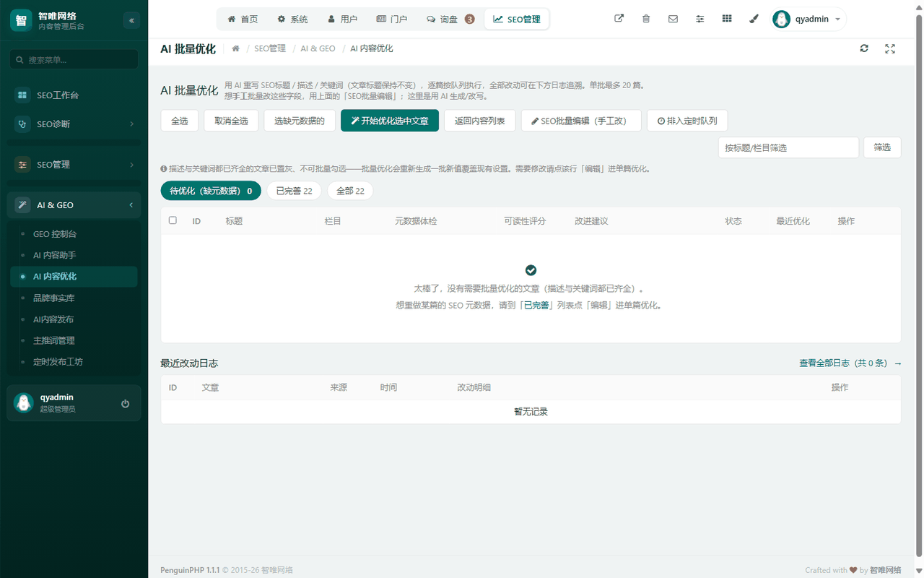Click the 智唯网络 logo icon

[21, 20]
